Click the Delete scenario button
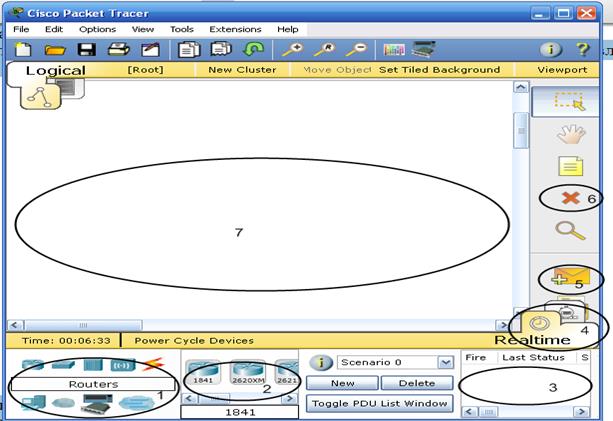Image resolution: width=613 pixels, height=421 pixels. tap(417, 383)
